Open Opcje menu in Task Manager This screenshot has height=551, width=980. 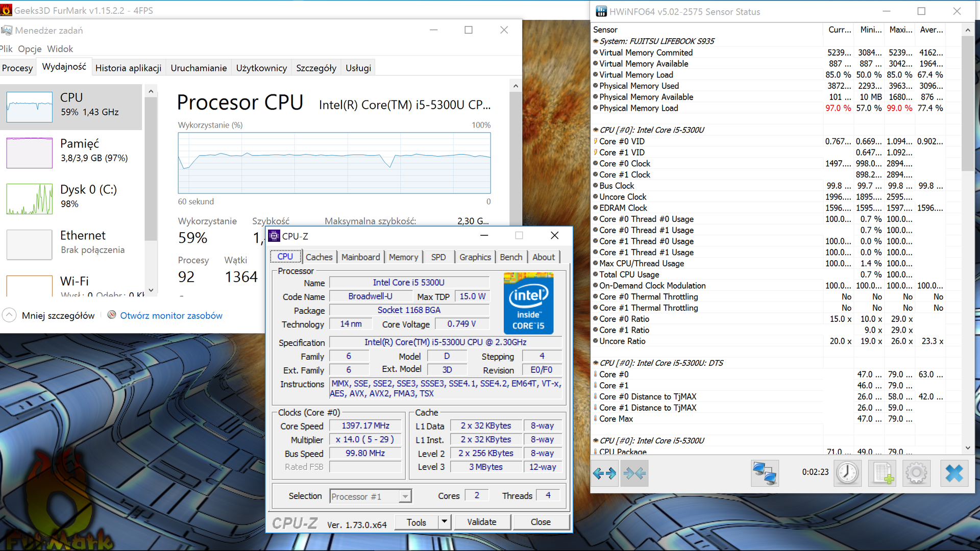(30, 49)
